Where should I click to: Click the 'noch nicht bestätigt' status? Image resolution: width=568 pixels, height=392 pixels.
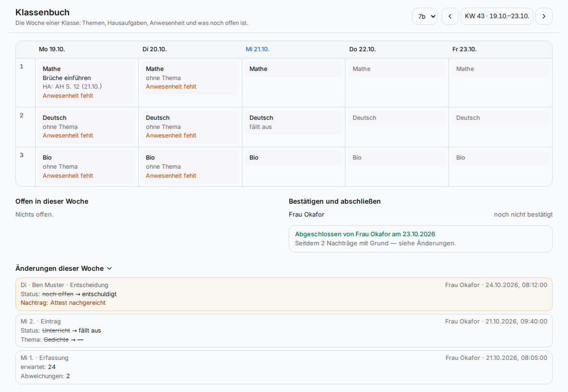[x=523, y=215]
